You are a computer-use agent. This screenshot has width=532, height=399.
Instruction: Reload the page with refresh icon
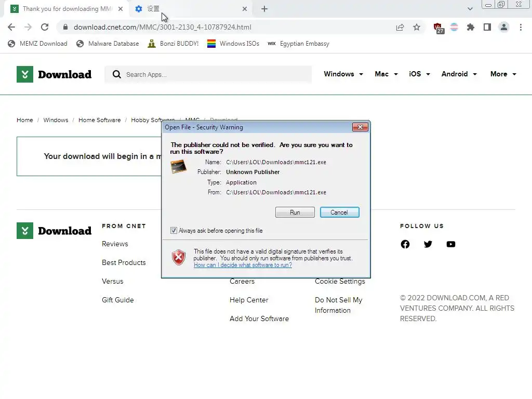click(x=45, y=27)
